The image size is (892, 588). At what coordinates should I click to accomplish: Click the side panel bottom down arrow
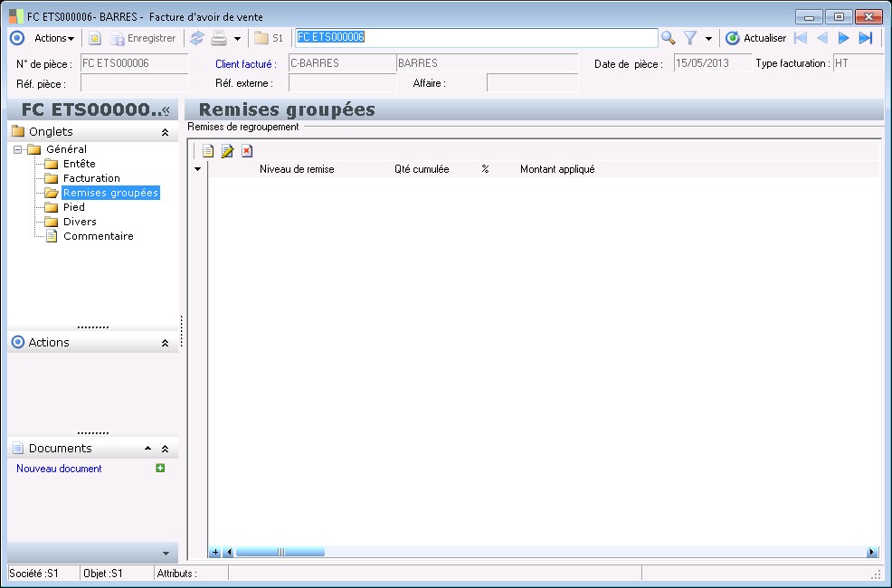click(166, 554)
